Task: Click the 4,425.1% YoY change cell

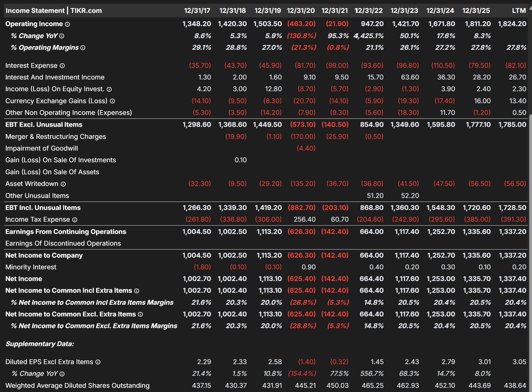Action: tap(369, 36)
